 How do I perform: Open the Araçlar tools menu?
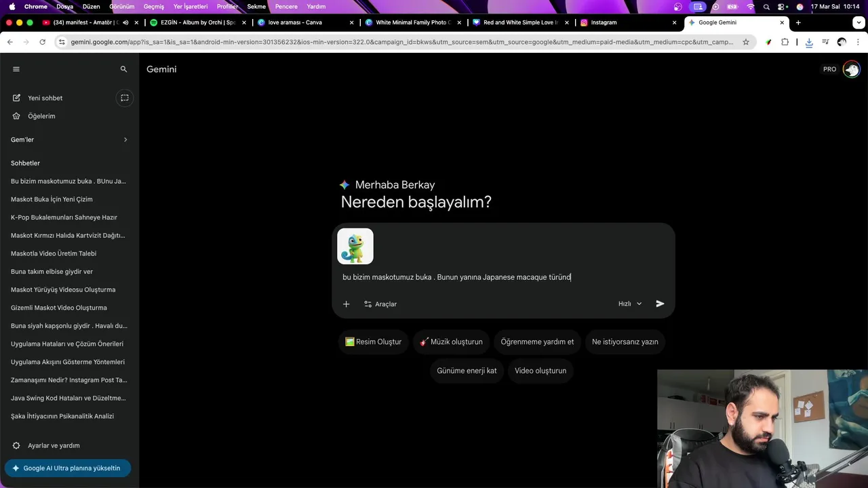tap(380, 304)
